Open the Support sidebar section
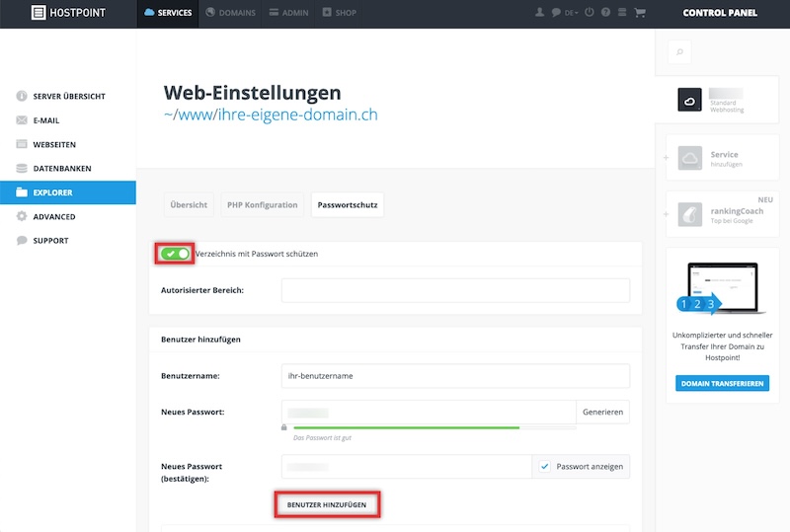 68,240
